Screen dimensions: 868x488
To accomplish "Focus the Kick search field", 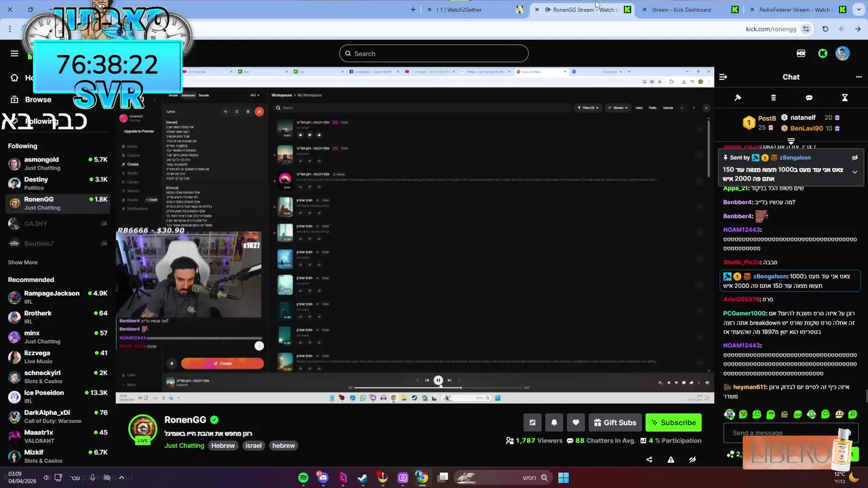I will (x=434, y=54).
